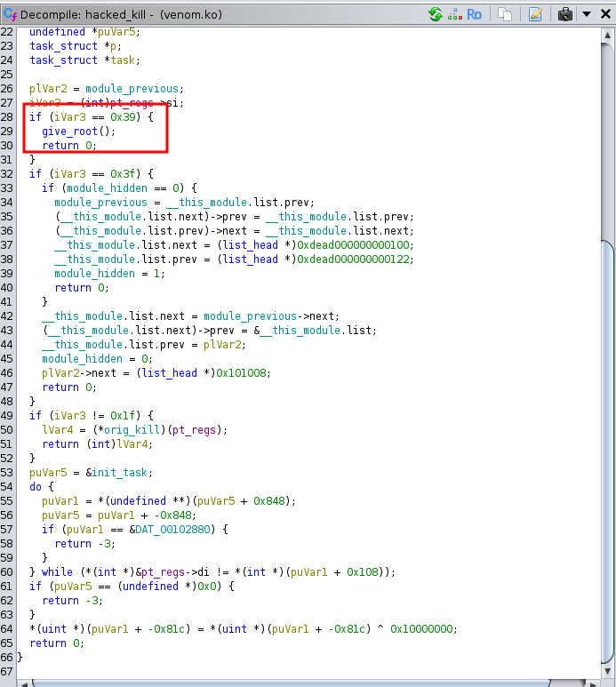Click the 0x1f constant on line 49

(124, 415)
